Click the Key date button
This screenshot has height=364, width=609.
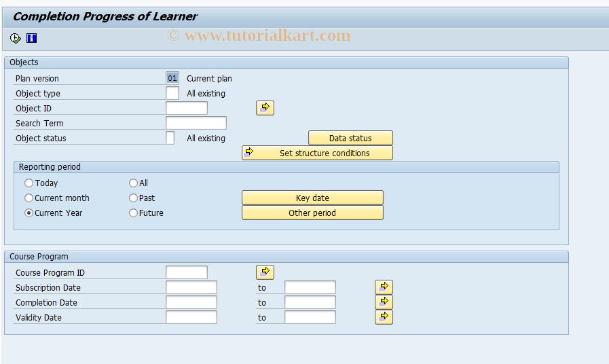tap(312, 198)
